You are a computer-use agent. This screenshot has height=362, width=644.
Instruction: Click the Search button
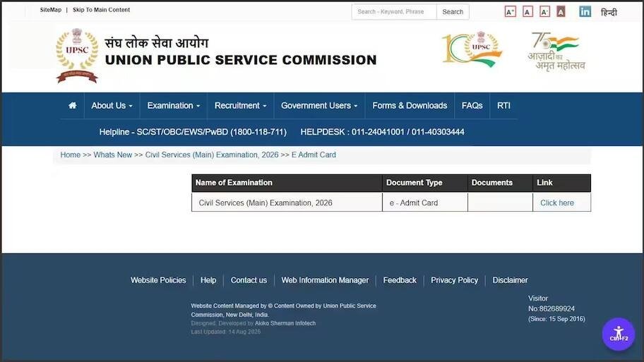453,11
